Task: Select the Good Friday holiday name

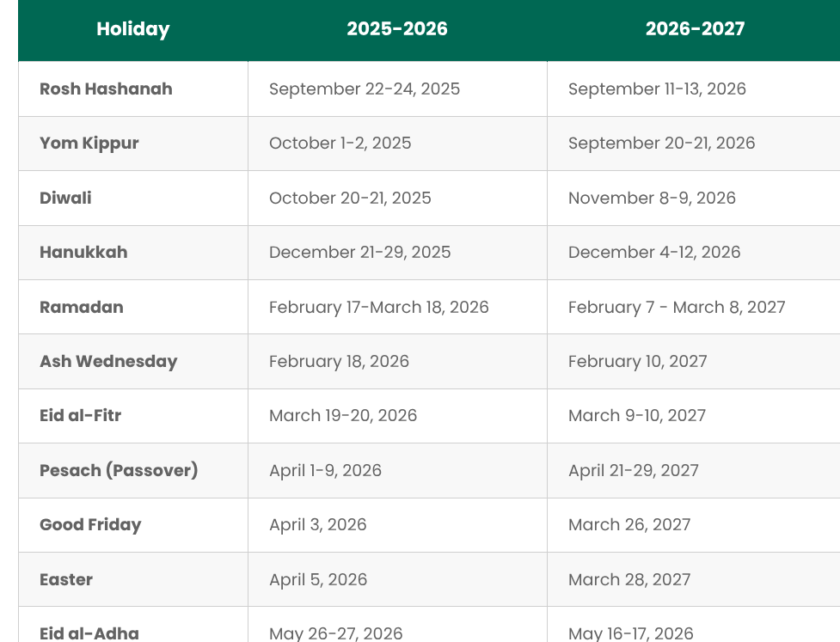Action: [90, 525]
